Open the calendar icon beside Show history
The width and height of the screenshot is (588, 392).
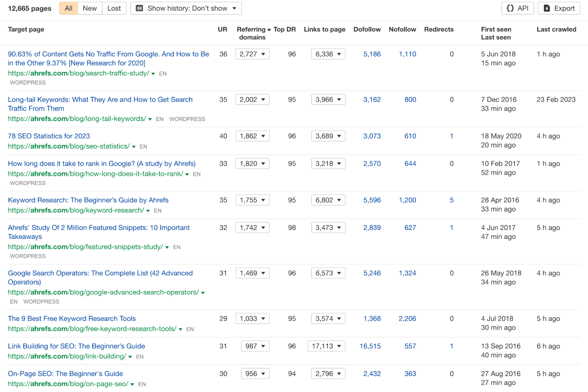click(139, 8)
